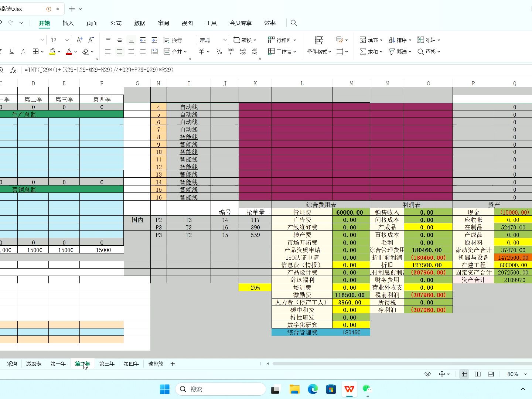Screen dimensions: 532x399
Task: Add a new sheet with plus button
Action: [173, 364]
